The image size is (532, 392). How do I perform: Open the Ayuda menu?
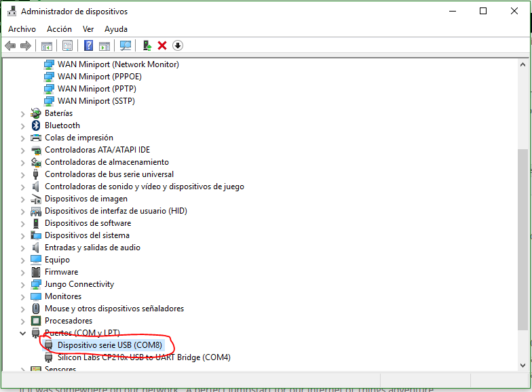point(116,29)
